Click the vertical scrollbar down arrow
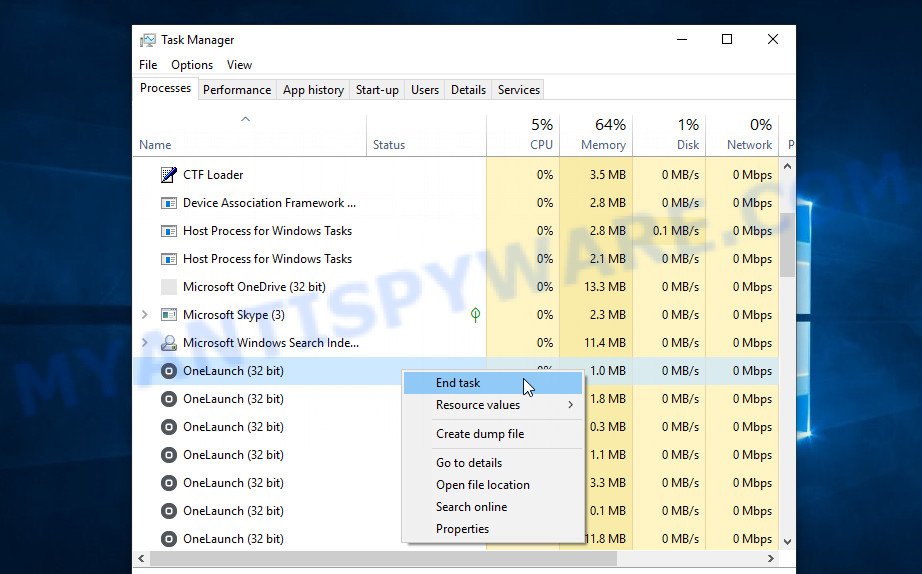Image resolution: width=922 pixels, height=574 pixels. [787, 542]
